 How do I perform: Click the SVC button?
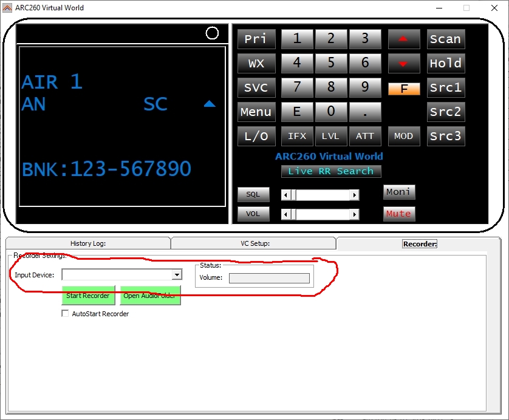[x=256, y=87]
